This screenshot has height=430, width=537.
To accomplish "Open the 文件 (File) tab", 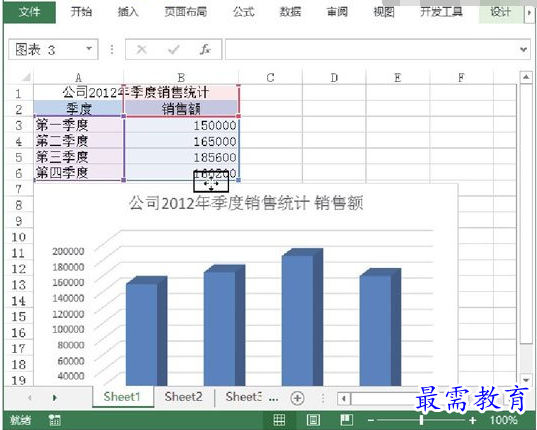I will pos(29,12).
